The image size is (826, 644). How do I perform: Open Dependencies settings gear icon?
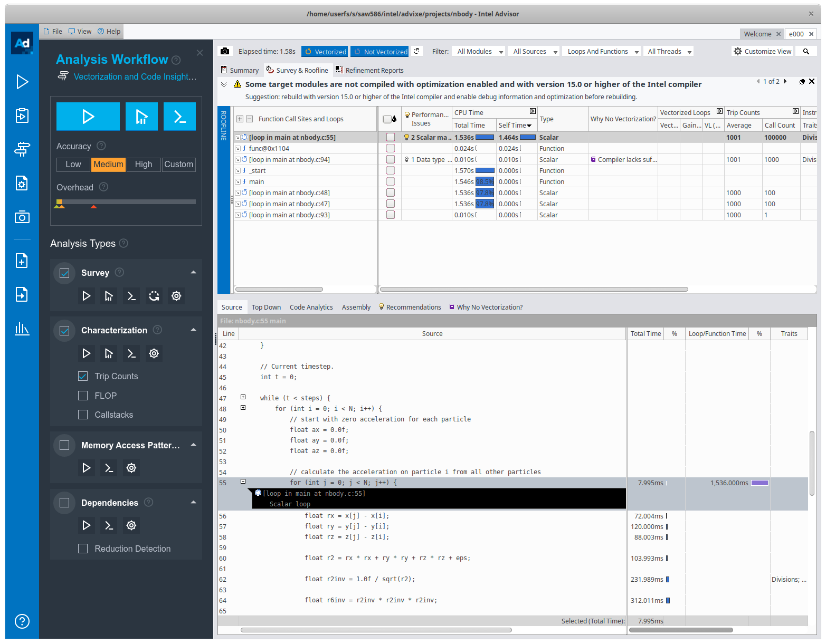[x=131, y=525]
